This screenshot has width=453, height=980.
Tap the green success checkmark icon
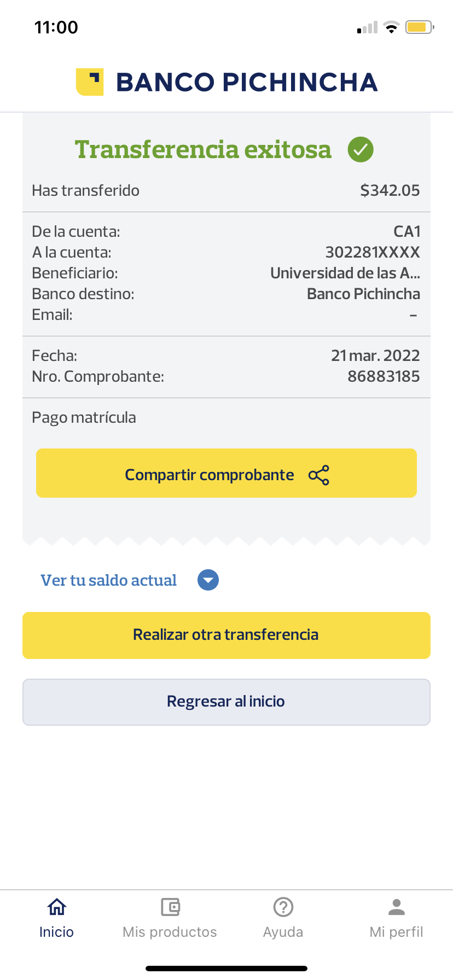[361, 149]
